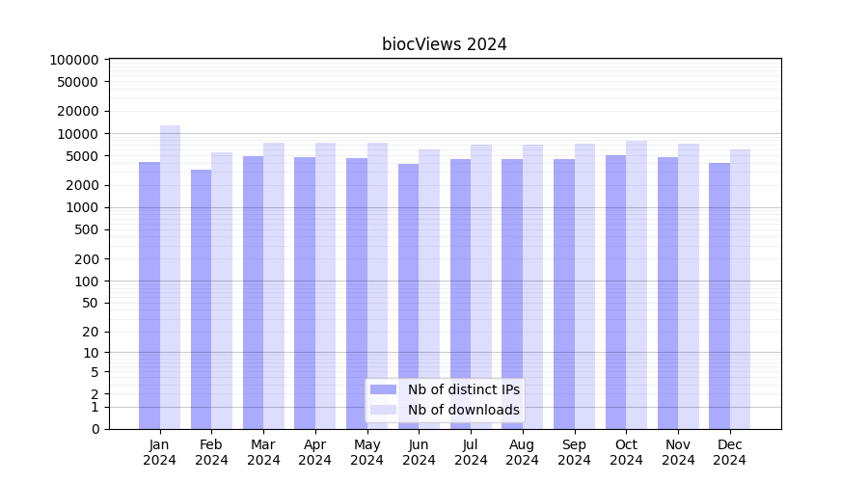This screenshot has width=868, height=482.
Task: Click the 'Dec 2024' x-axis label
Action: [729, 452]
